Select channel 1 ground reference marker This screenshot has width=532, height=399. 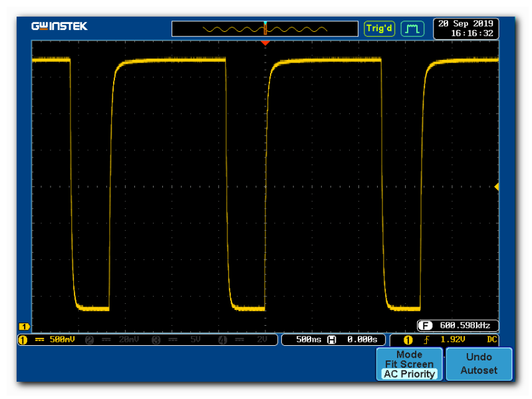[x=24, y=327]
